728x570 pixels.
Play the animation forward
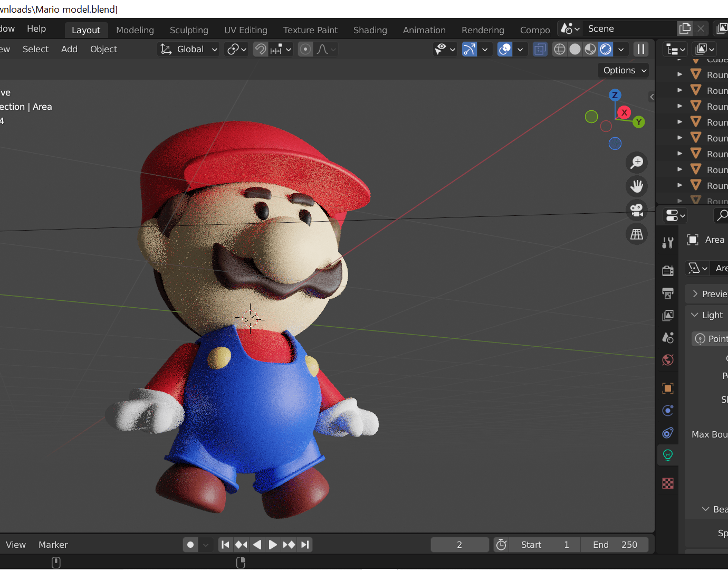[x=273, y=545]
